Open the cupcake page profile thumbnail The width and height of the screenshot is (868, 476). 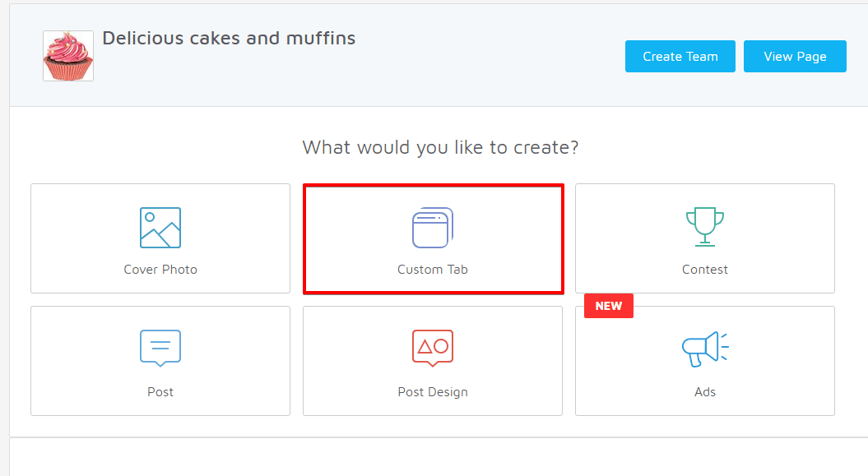point(68,56)
